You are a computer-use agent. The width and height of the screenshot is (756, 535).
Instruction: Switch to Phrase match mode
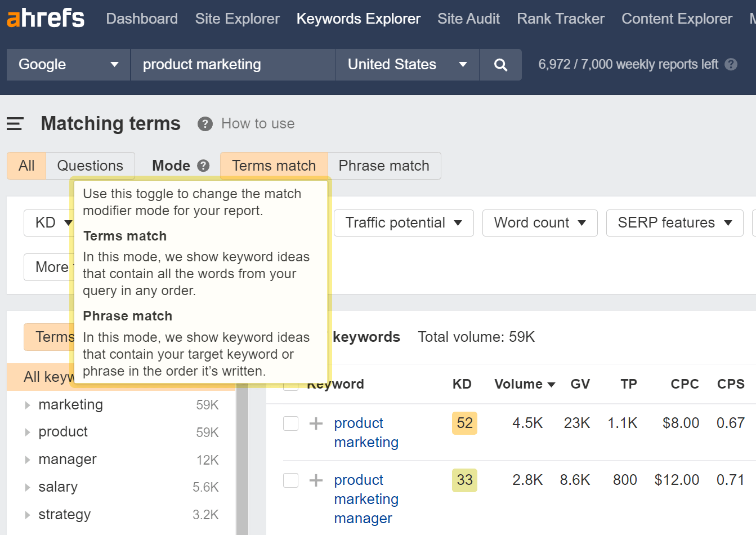pyautogui.click(x=384, y=165)
